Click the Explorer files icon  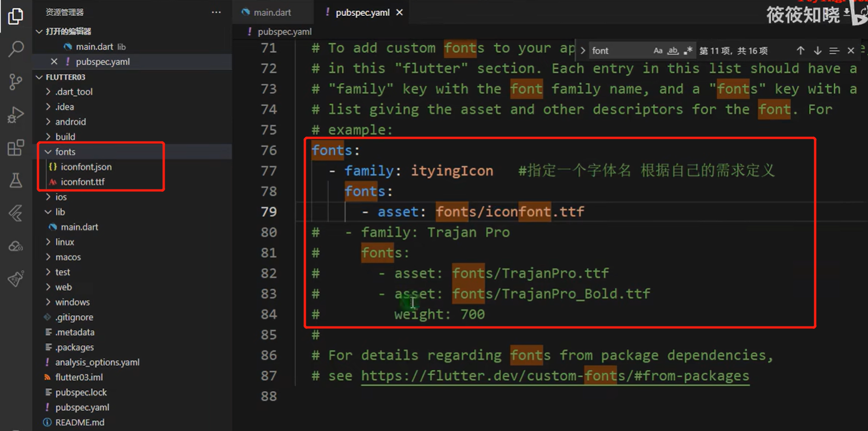tap(15, 17)
